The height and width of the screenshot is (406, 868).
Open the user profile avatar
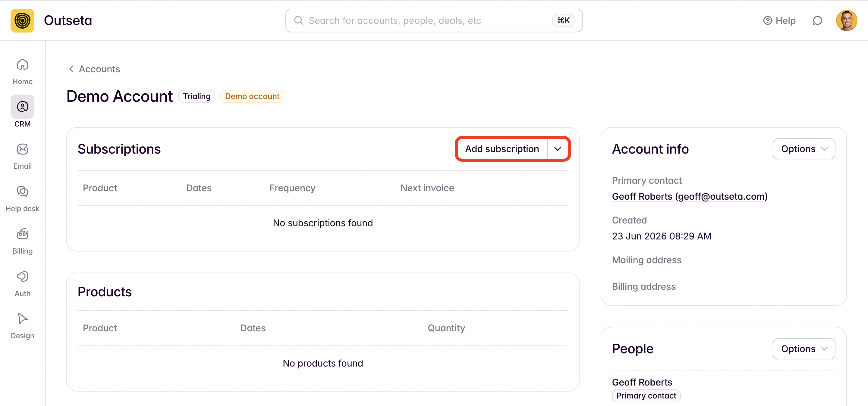[x=846, y=20]
